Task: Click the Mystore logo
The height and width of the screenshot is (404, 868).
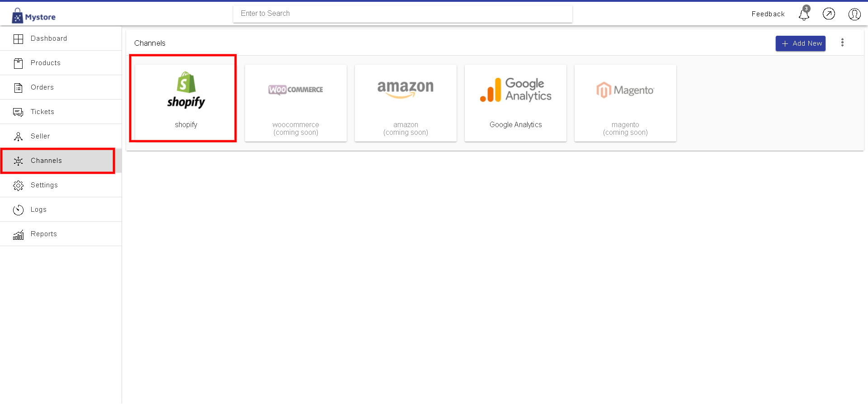Action: (34, 16)
